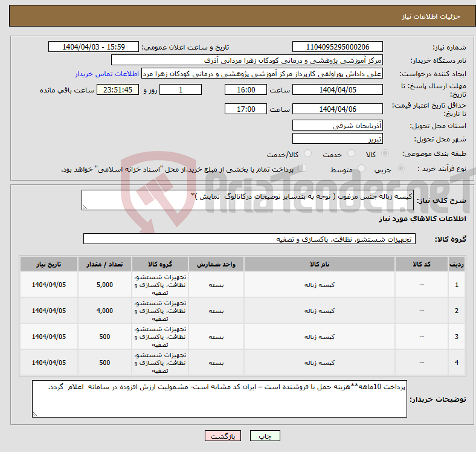Click the شهر محل تحویل تبریز field
This screenshot has height=452, width=476.
337,139
